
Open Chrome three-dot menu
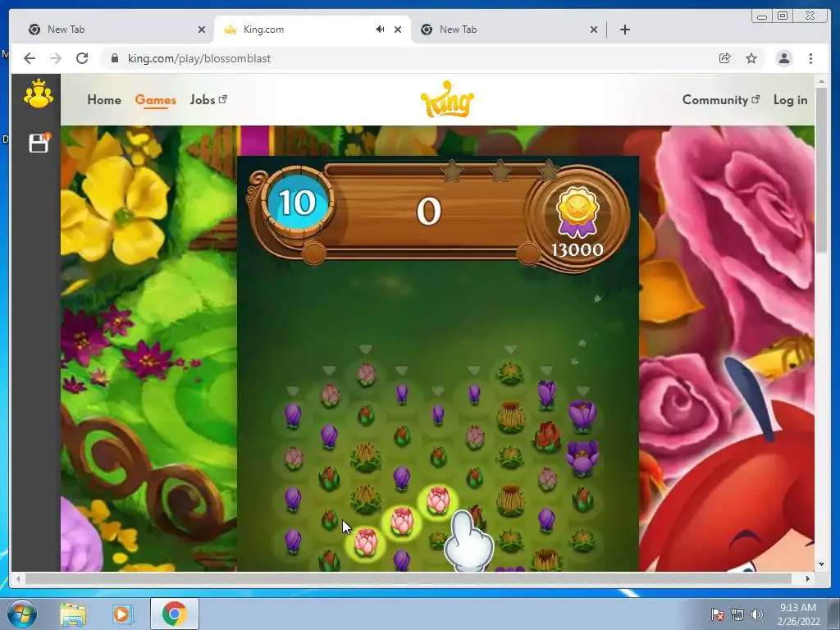[x=810, y=58]
